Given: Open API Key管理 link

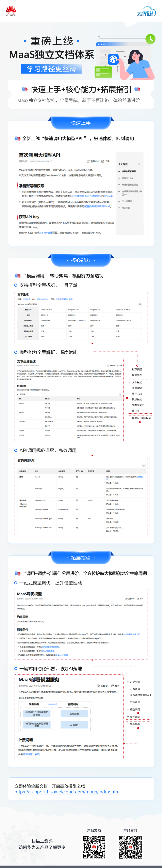Looking at the screenshot, I should click(x=46, y=232).
